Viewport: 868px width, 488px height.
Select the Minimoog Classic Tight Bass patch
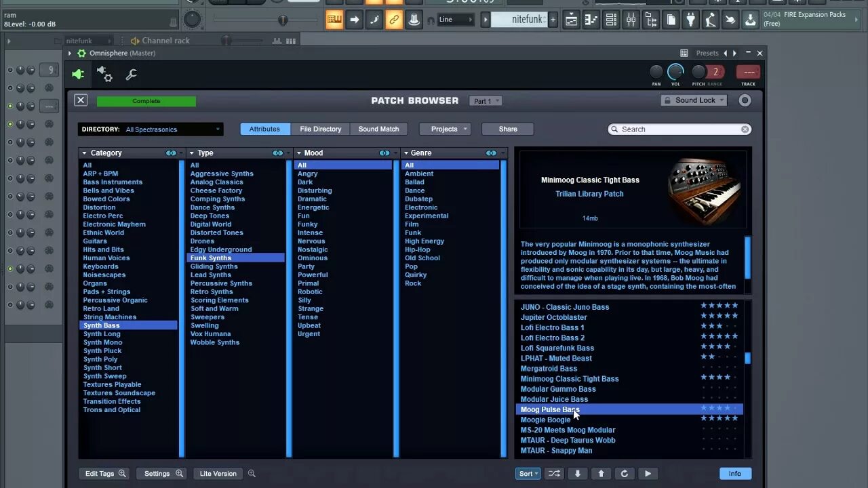pos(629,379)
